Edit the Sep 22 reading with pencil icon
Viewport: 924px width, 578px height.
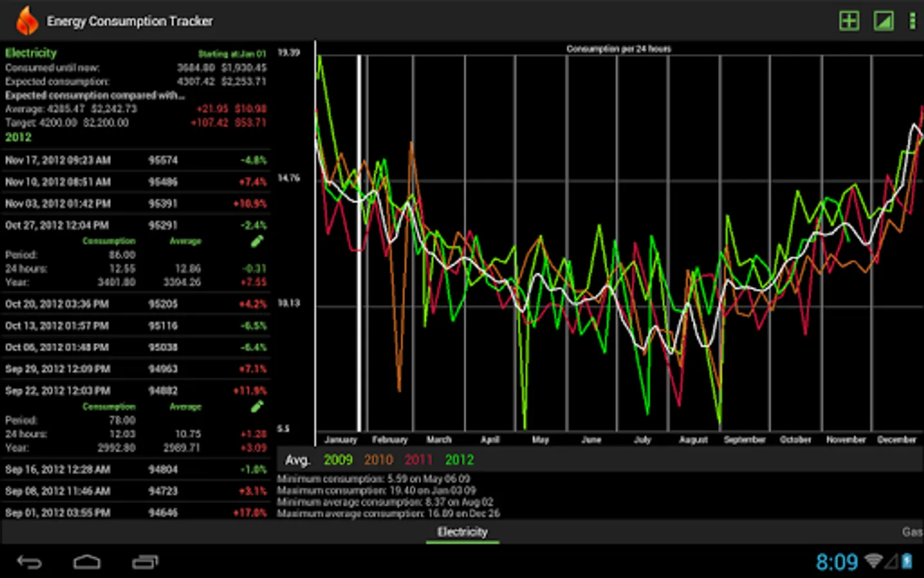[x=257, y=407]
